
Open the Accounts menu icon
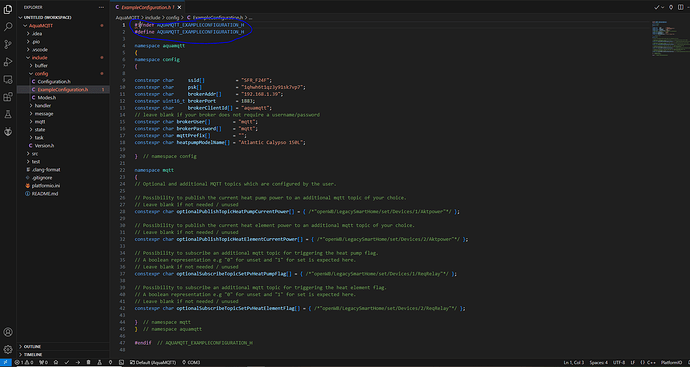(x=8, y=332)
